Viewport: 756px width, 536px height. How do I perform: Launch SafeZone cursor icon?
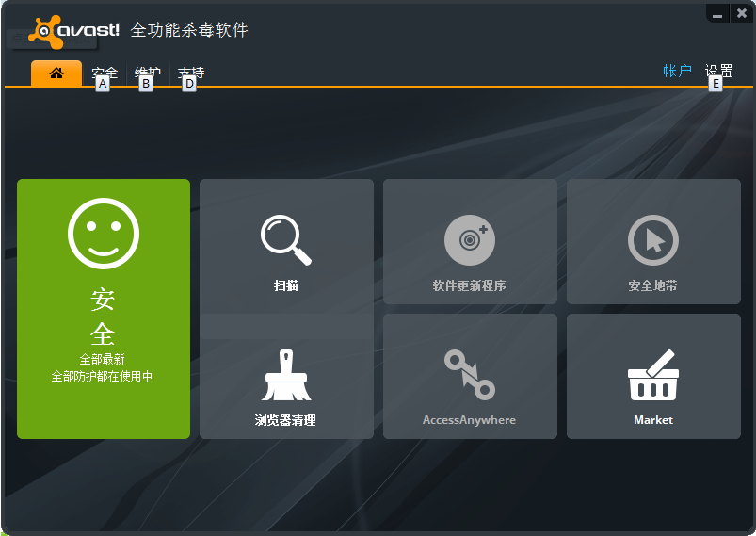tap(653, 240)
